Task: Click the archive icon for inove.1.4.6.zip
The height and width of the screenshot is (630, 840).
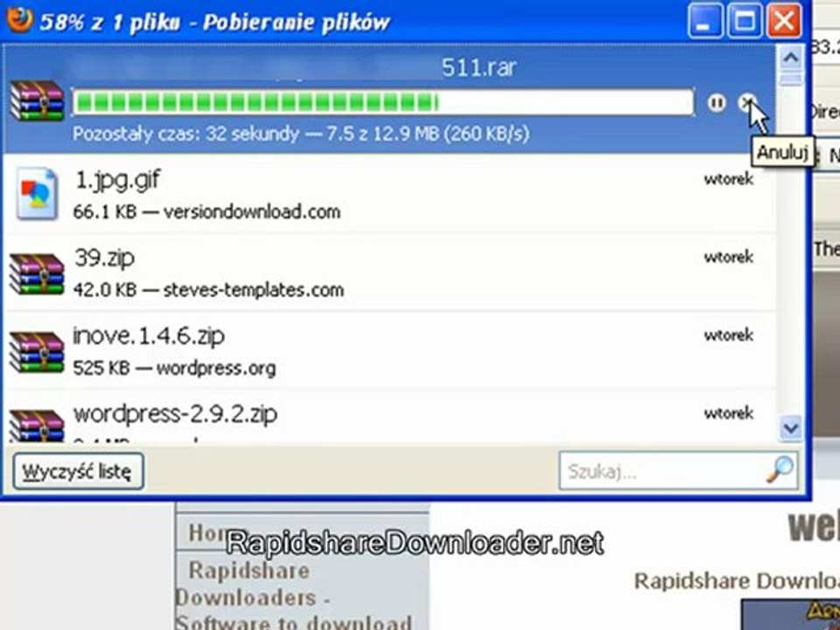Action: 37,352
